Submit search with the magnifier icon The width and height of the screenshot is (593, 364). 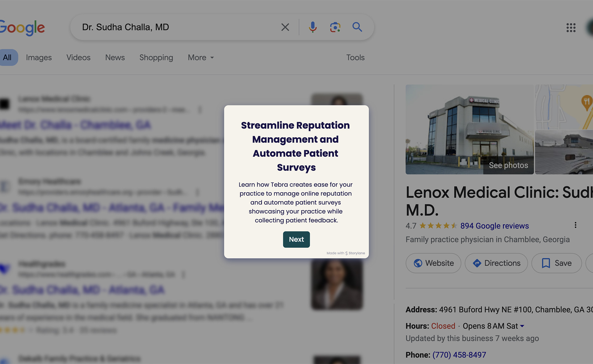[357, 27]
